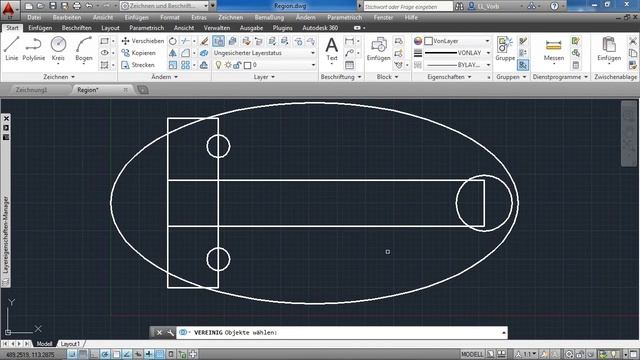640x360 pixels.
Task: Click the erase tool icon
Action: 204,41
